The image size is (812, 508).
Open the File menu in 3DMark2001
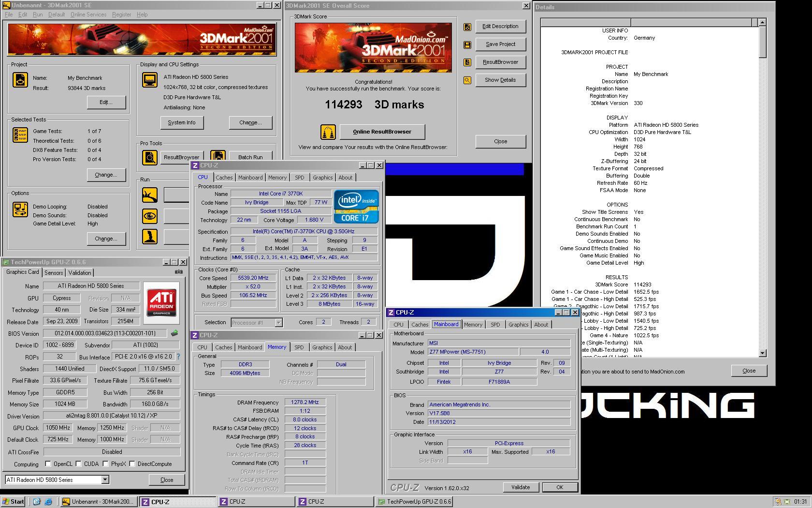(x=9, y=15)
